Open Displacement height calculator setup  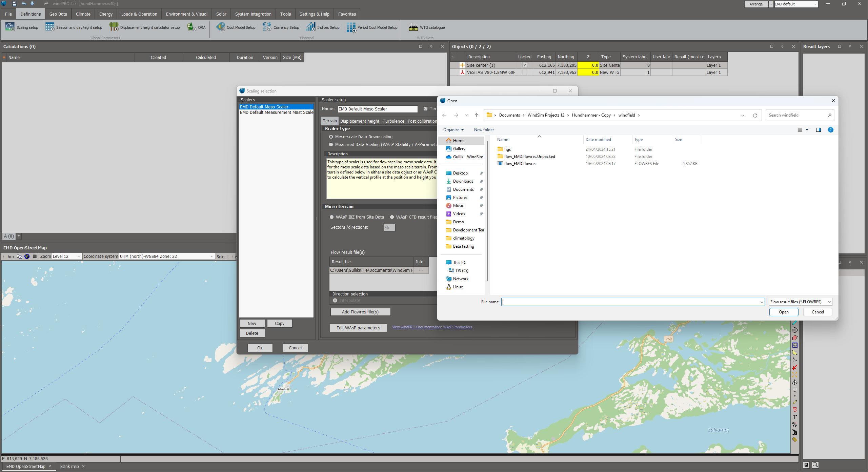coord(145,27)
